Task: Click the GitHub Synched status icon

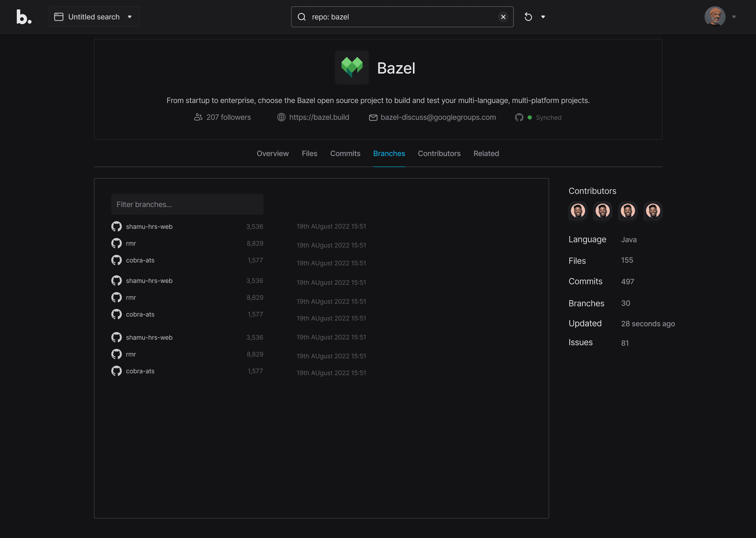Action: [x=519, y=117]
